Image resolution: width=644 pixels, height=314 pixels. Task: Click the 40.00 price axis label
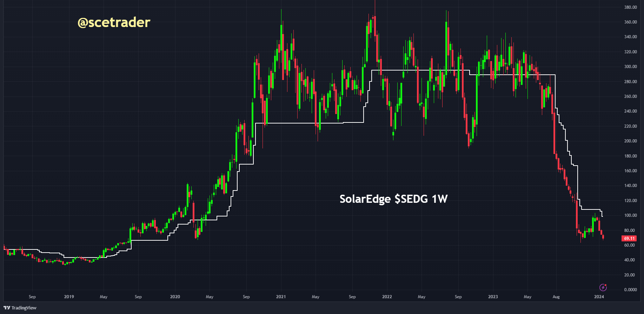coord(629,260)
